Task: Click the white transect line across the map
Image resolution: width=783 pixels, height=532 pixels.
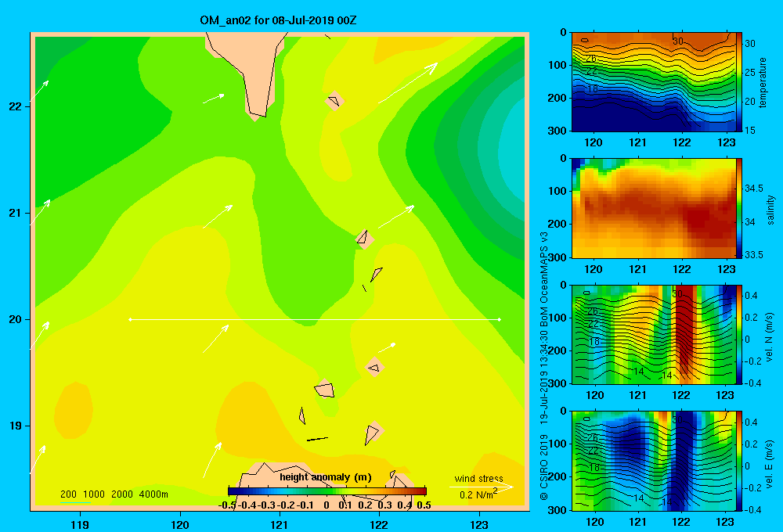Action: click(315, 319)
